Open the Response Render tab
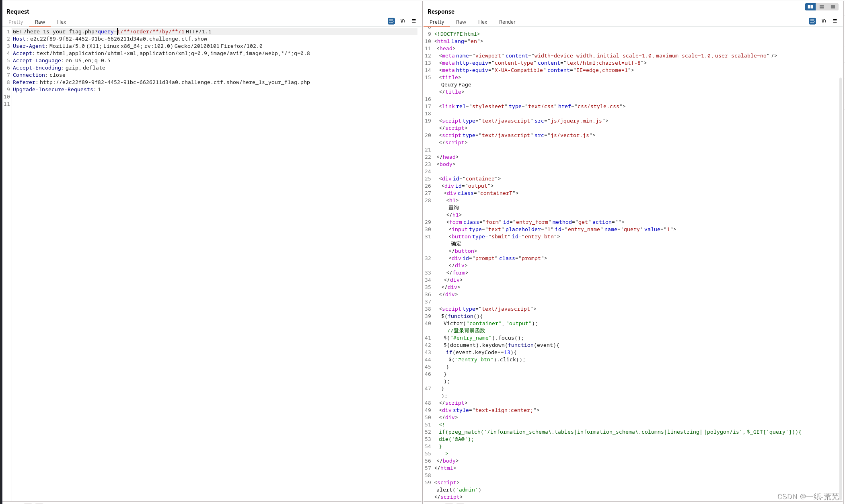 [507, 22]
